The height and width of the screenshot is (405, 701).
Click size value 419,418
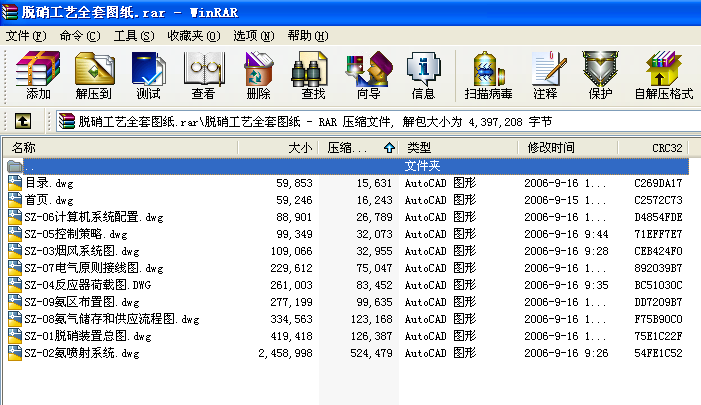tap(291, 336)
